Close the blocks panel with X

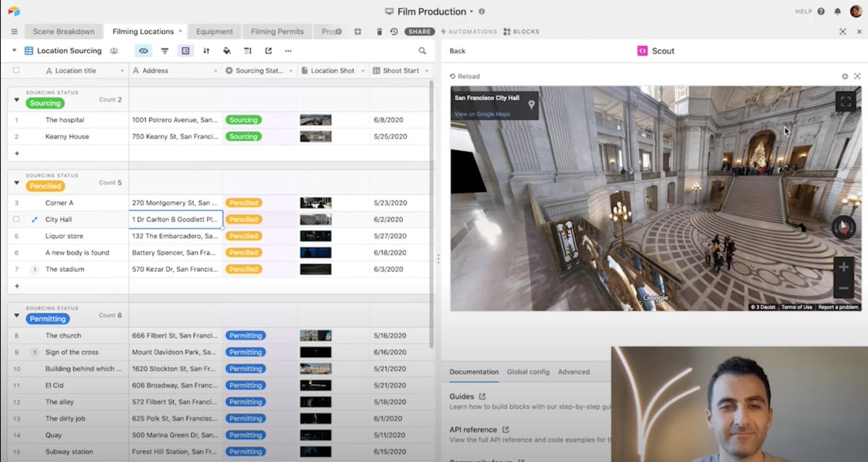pyautogui.click(x=859, y=32)
